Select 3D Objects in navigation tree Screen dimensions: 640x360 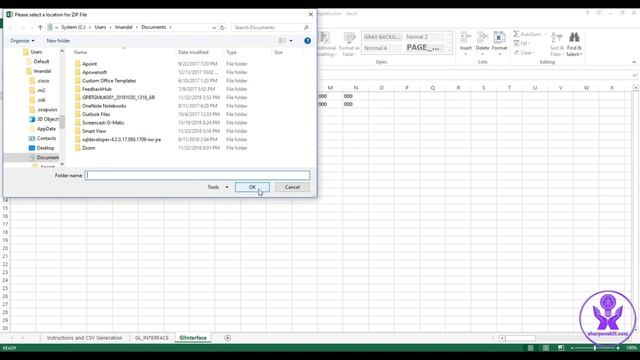(x=47, y=119)
